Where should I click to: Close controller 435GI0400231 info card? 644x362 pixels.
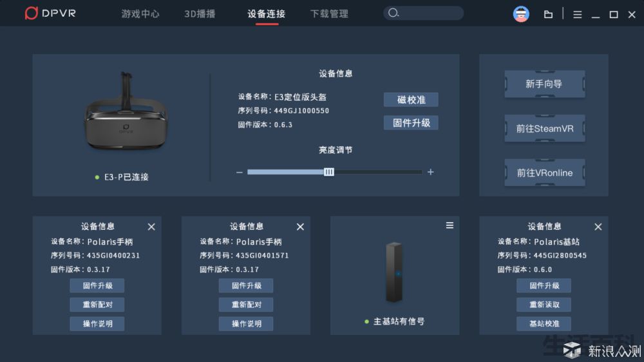[x=151, y=227]
